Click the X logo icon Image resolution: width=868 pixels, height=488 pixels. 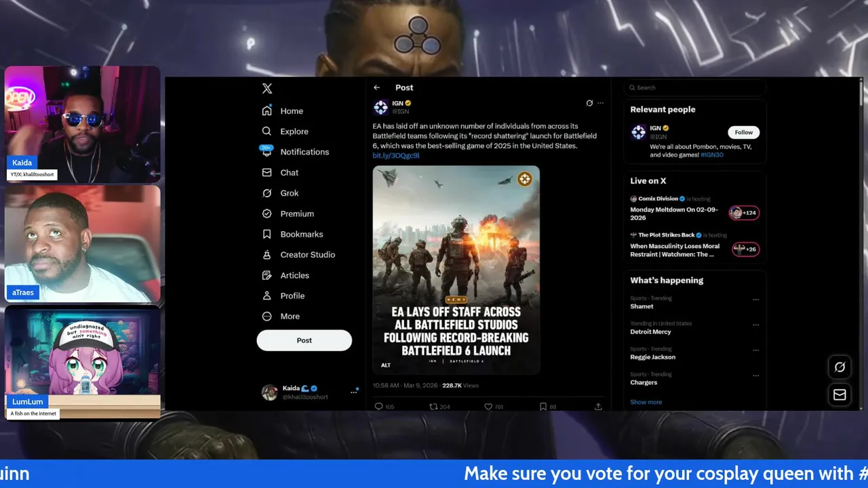coord(267,89)
